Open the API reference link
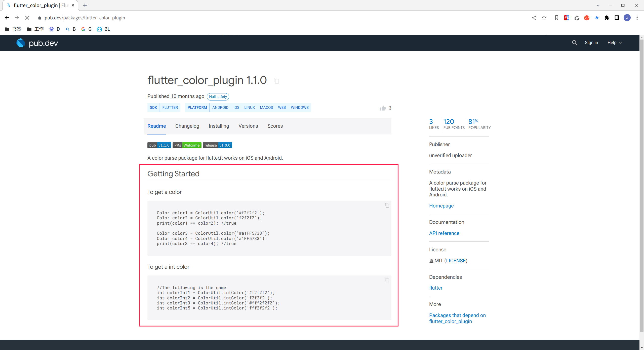The width and height of the screenshot is (644, 350). tap(444, 233)
